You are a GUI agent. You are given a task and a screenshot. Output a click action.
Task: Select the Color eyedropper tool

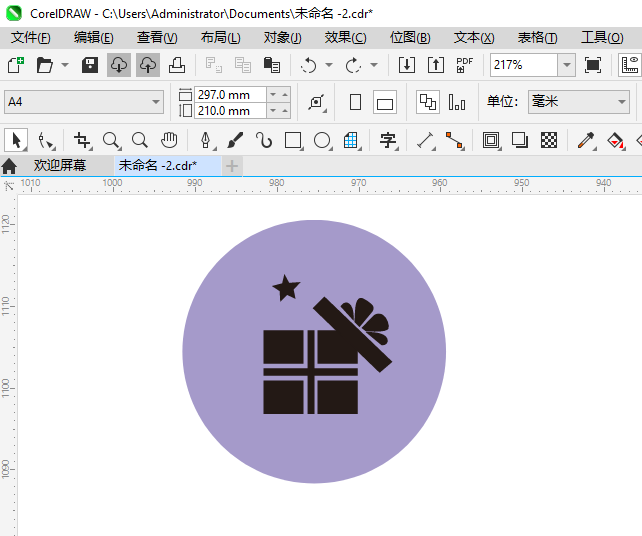pyautogui.click(x=586, y=140)
